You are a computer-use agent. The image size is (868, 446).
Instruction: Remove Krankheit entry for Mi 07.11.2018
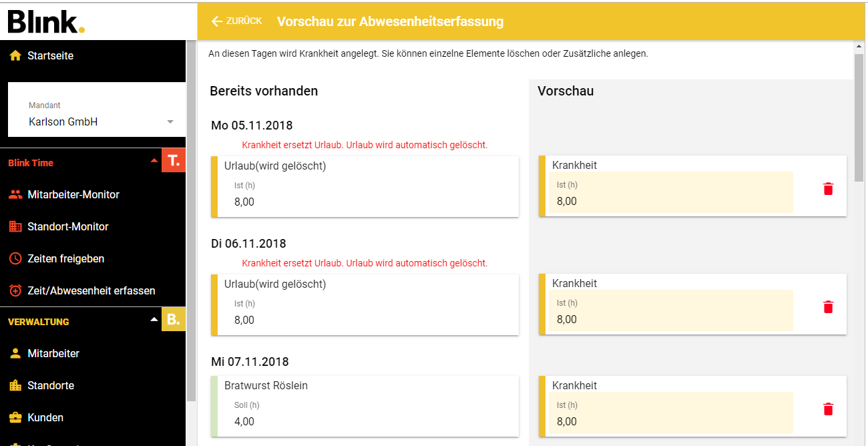click(828, 409)
